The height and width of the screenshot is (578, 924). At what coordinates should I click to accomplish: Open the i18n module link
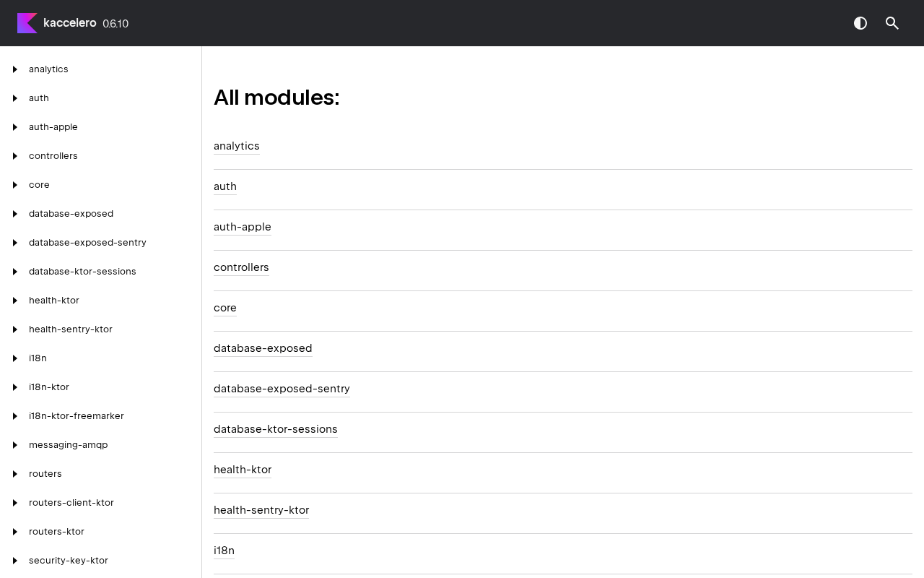click(x=224, y=551)
